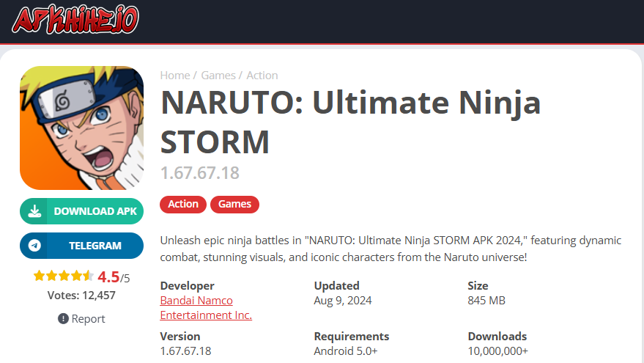Click the Requirements label
The width and height of the screenshot is (644, 363).
pos(352,337)
